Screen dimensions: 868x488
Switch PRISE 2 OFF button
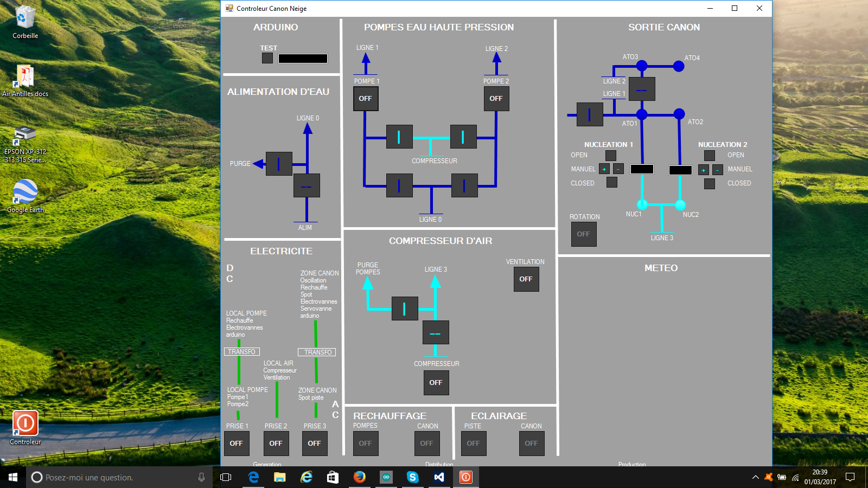tap(276, 444)
